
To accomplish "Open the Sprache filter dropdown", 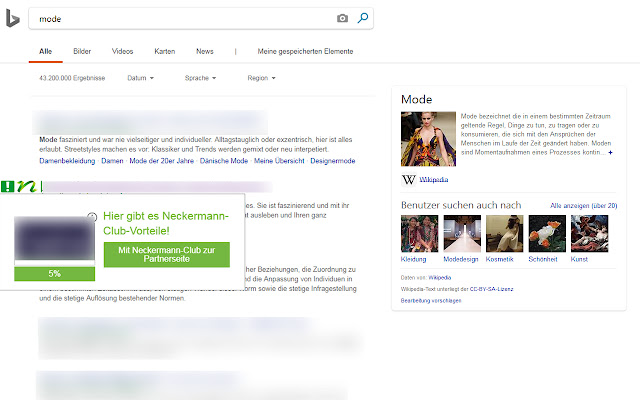I will click(x=200, y=78).
